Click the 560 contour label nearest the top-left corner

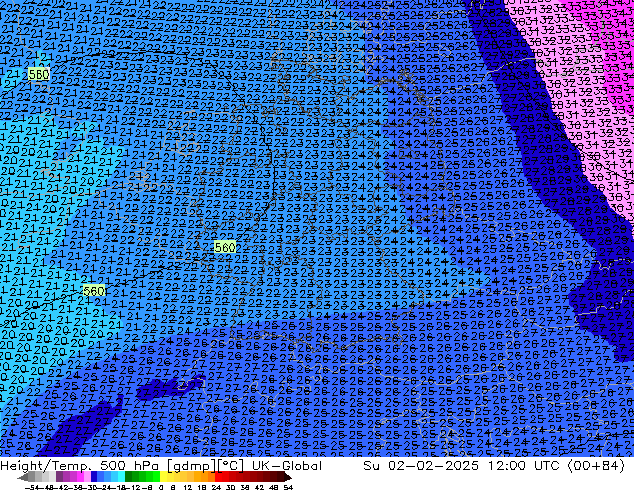tap(39, 74)
